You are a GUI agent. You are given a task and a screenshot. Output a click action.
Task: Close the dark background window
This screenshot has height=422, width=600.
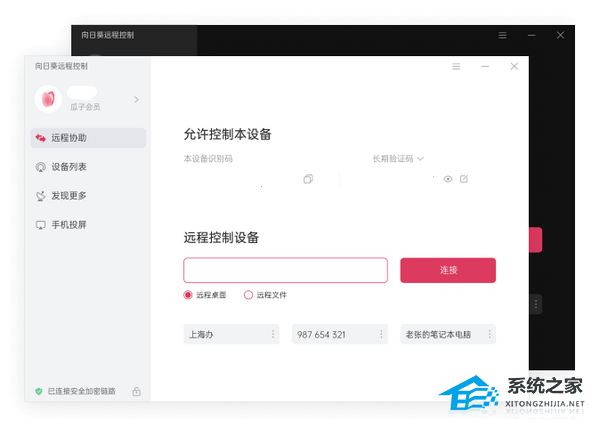(x=560, y=35)
